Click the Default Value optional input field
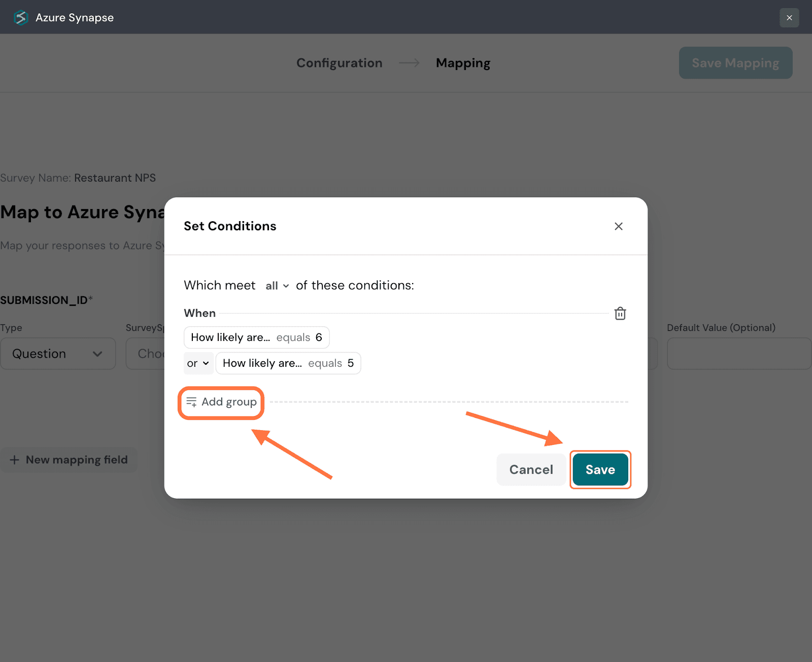812x662 pixels. click(738, 354)
